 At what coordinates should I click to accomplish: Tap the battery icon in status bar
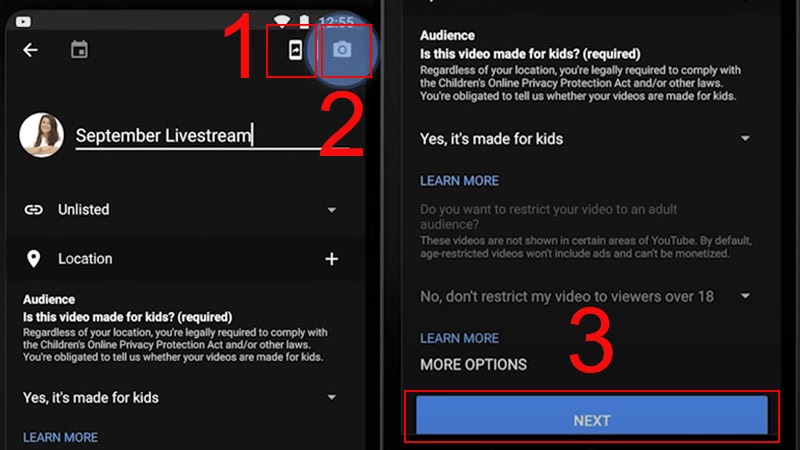coord(304,20)
